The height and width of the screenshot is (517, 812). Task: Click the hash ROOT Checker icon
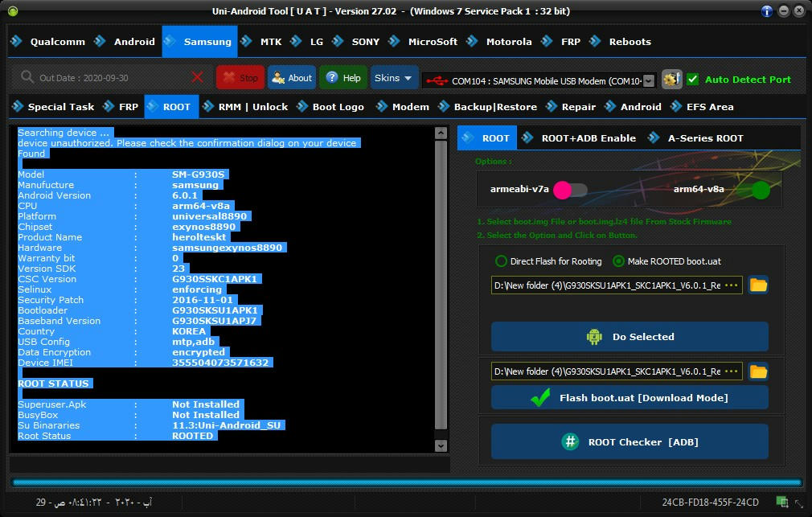point(570,442)
